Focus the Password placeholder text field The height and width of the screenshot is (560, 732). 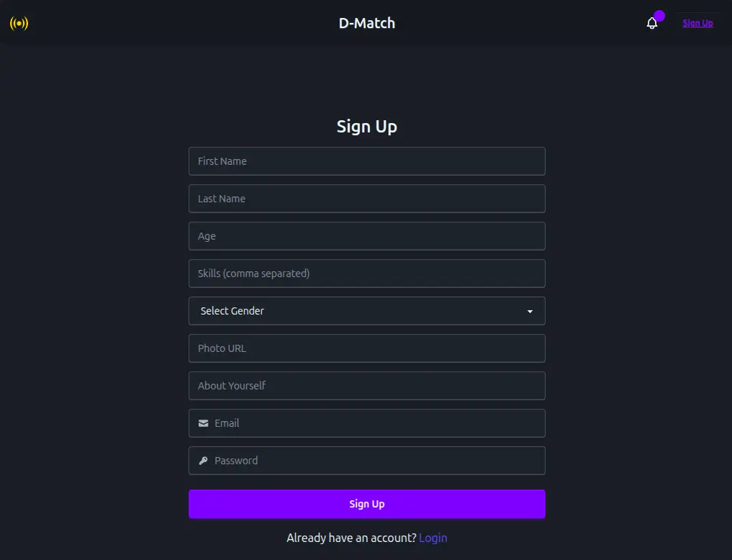374,461
